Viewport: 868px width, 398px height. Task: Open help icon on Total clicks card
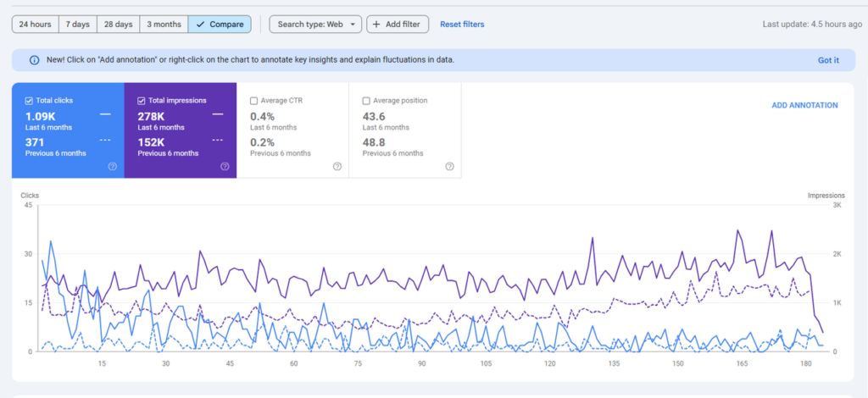point(113,166)
